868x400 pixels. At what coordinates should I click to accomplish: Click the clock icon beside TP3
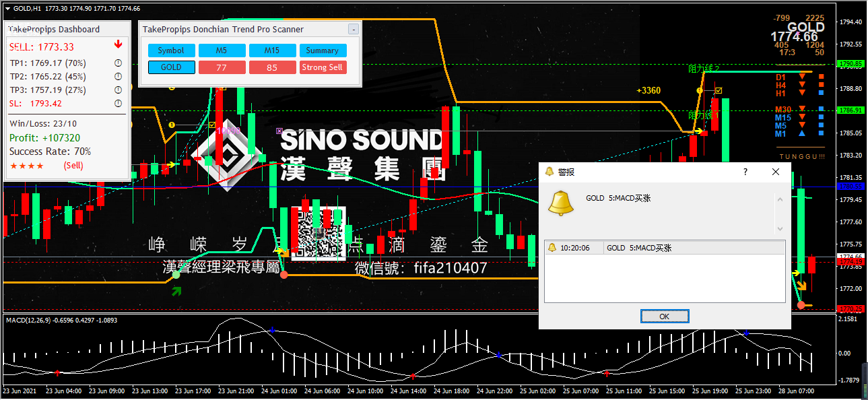[x=118, y=90]
